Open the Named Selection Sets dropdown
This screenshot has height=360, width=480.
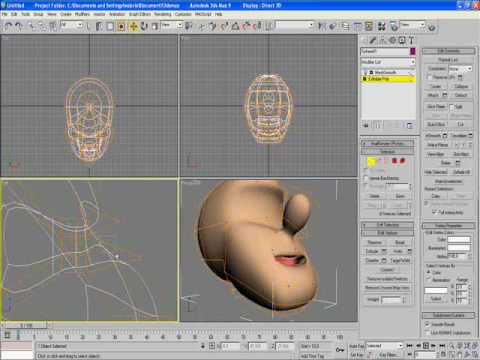(x=295, y=25)
